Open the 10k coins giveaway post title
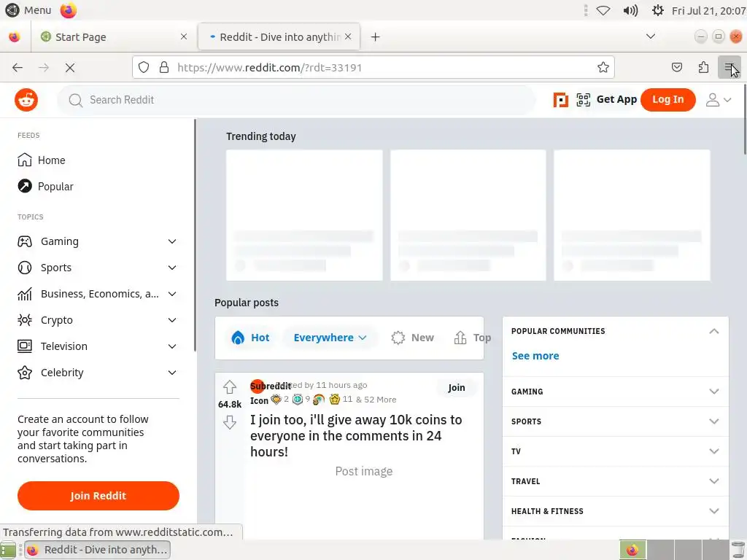This screenshot has width=747, height=560. [356, 436]
